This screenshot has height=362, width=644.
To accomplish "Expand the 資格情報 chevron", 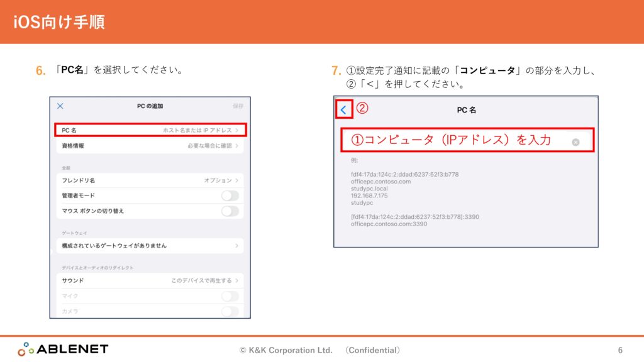I will click(x=237, y=146).
